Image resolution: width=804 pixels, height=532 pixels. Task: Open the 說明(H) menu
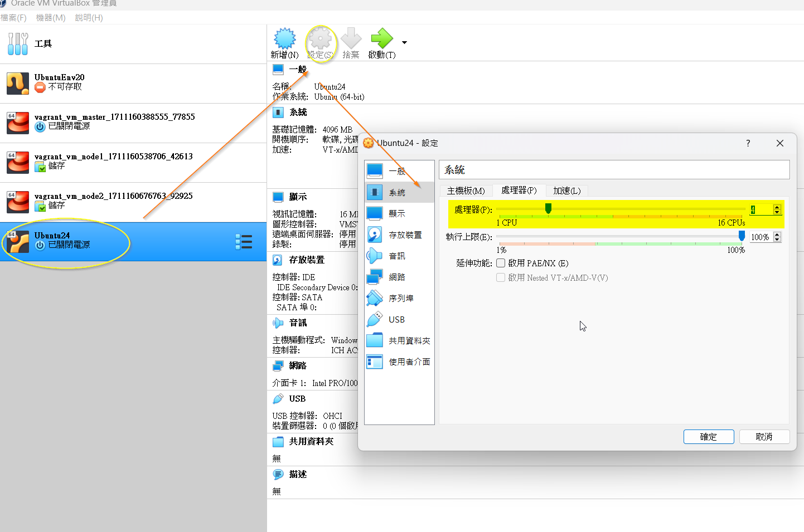point(89,18)
